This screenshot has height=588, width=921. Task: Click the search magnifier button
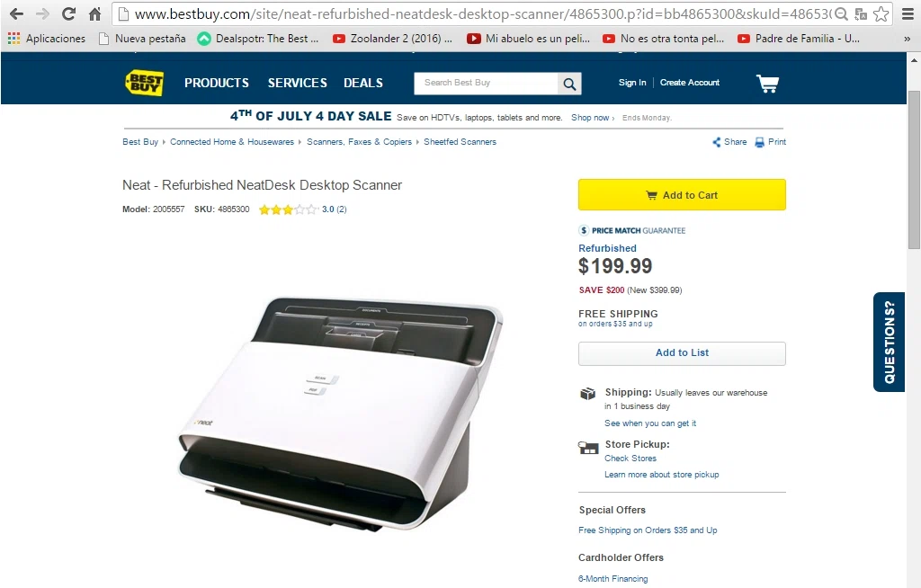coord(569,84)
